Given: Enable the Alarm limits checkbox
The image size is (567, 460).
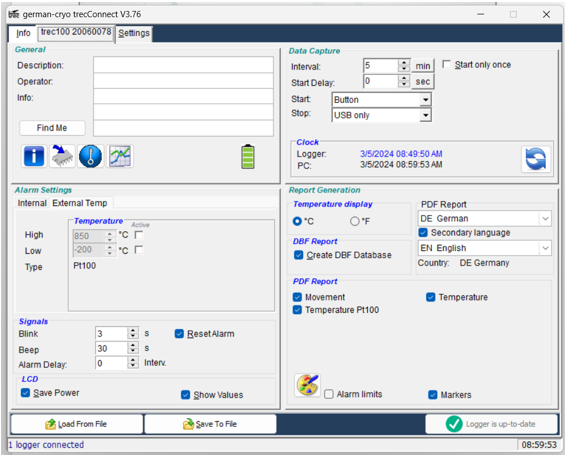Looking at the screenshot, I should 329,394.
